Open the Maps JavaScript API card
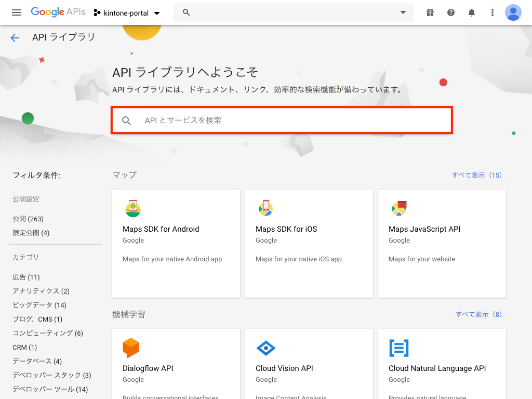 (x=442, y=243)
